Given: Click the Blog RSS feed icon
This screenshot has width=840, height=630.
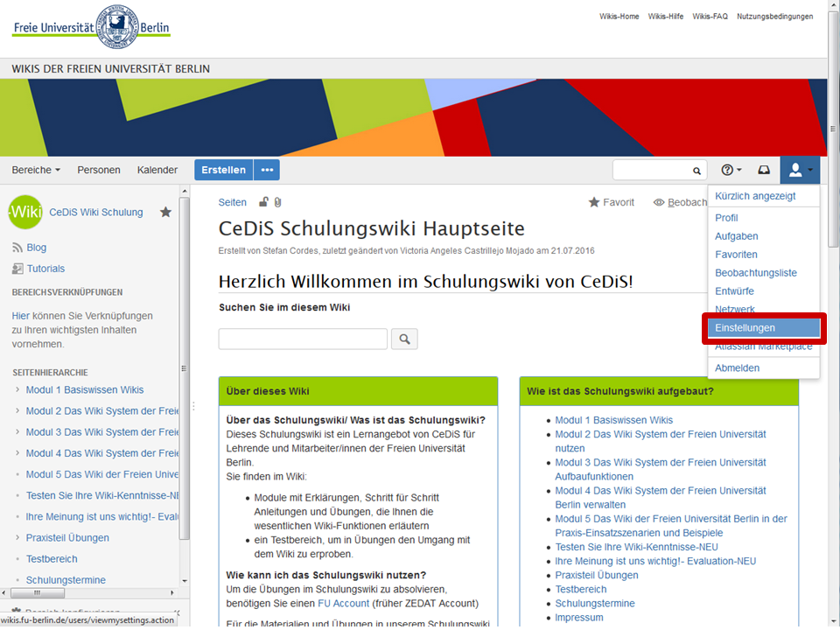Looking at the screenshot, I should pyautogui.click(x=17, y=248).
